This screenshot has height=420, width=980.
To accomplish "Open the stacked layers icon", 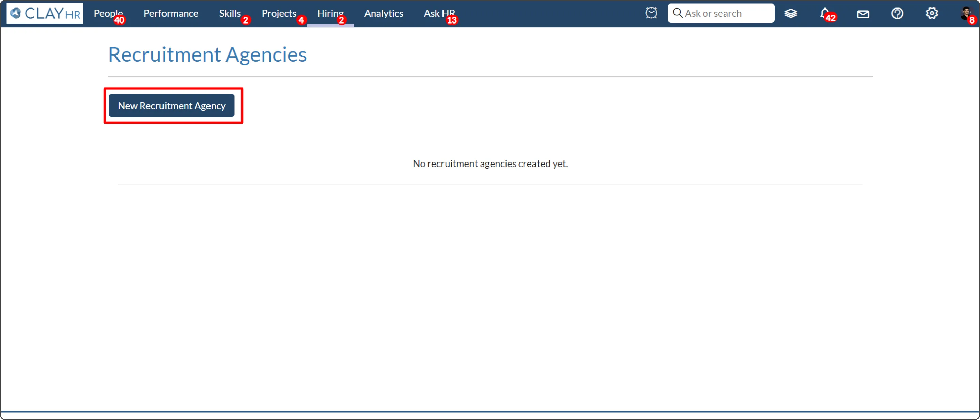I will click(x=791, y=14).
